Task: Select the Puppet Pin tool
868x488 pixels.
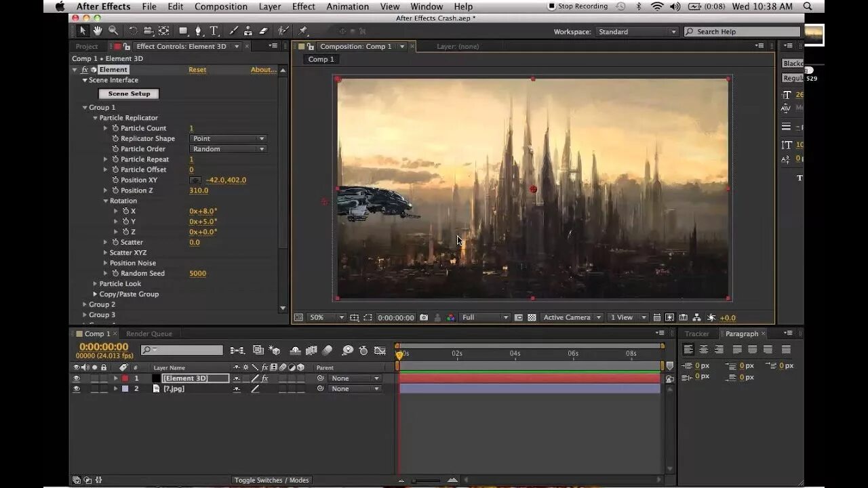Action: (303, 31)
